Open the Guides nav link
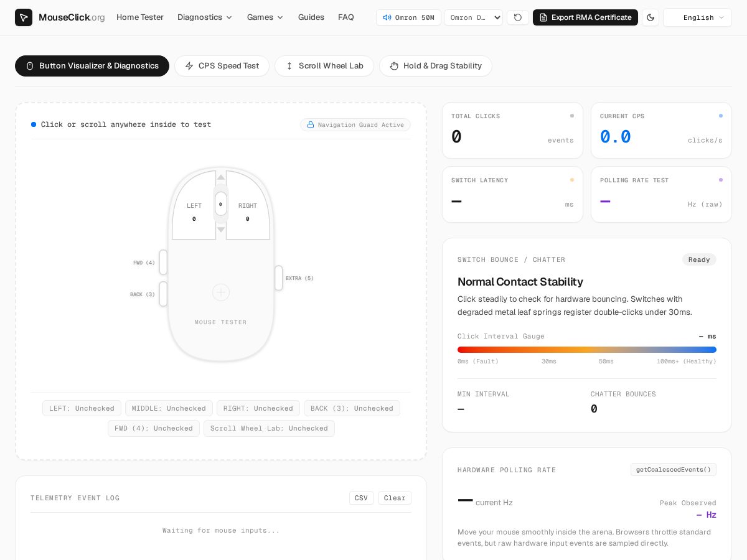747x560 pixels. click(311, 17)
